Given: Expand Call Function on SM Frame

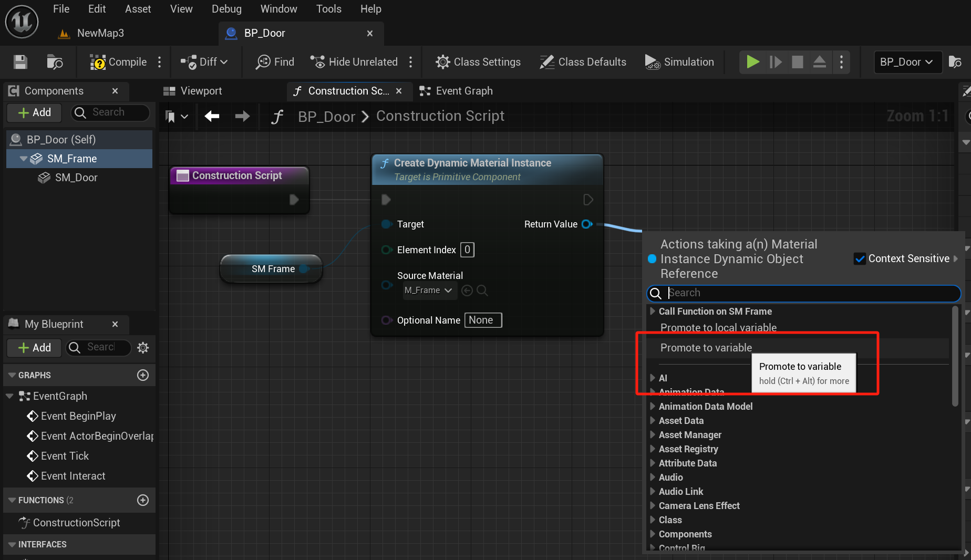Looking at the screenshot, I should 653,311.
